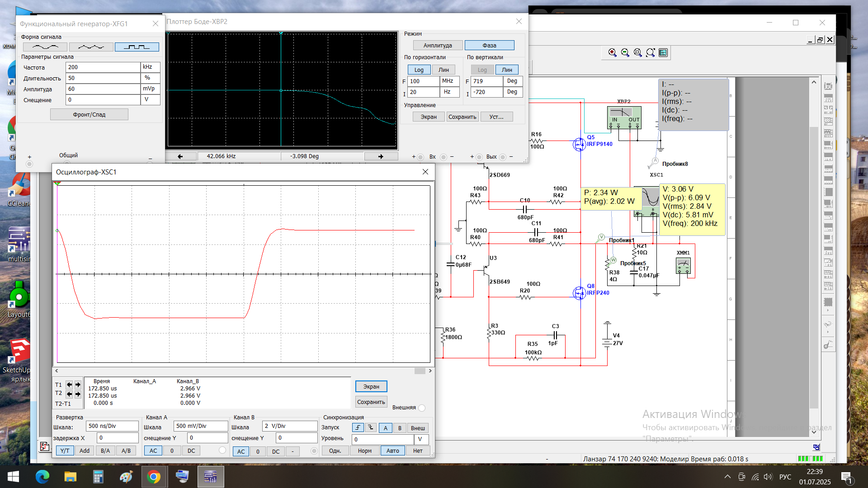Select the zoom to fit page icon
The width and height of the screenshot is (868, 488).
(650, 53)
